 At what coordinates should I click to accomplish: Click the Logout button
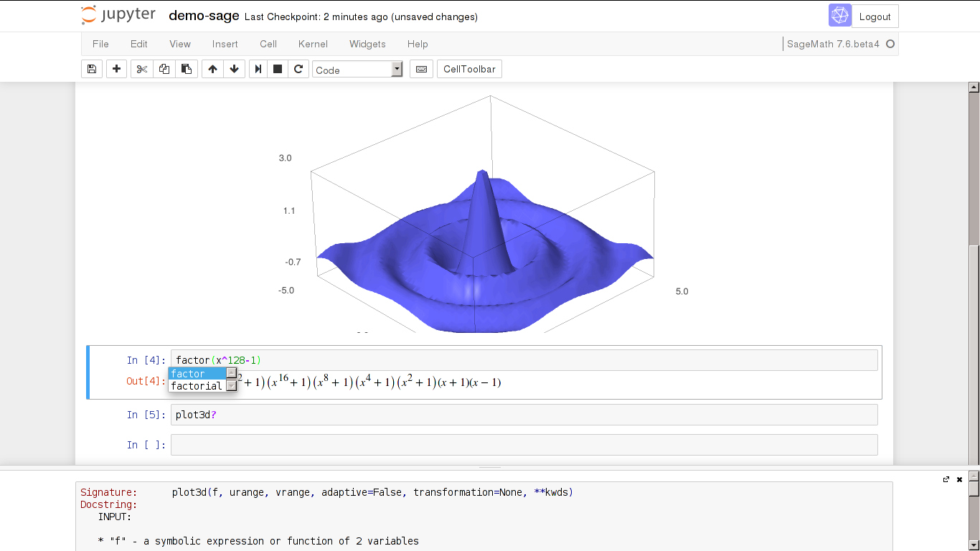click(x=875, y=17)
